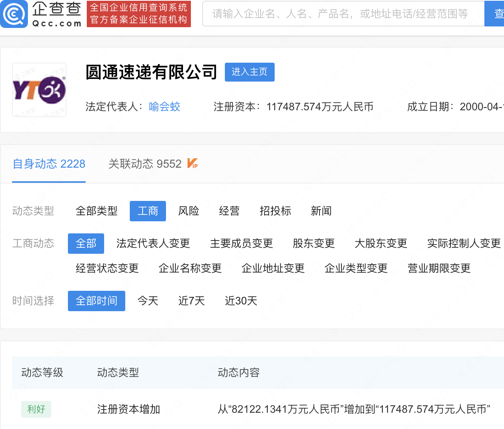
Task: Click the green 利好 level tag
Action: click(x=36, y=409)
